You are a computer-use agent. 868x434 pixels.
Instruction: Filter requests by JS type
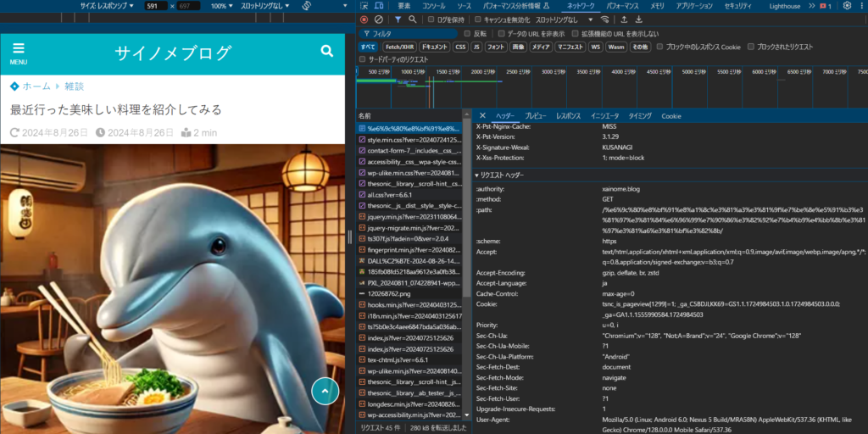coord(476,47)
